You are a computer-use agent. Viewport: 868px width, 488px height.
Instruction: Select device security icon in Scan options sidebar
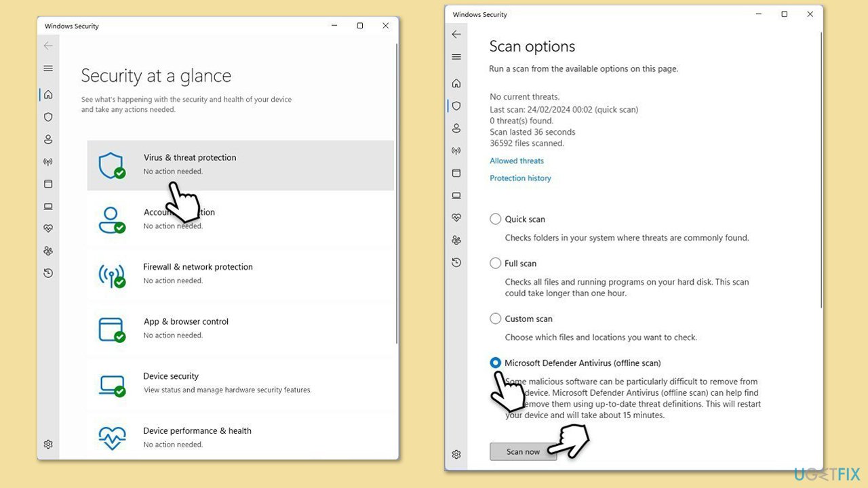pyautogui.click(x=456, y=195)
